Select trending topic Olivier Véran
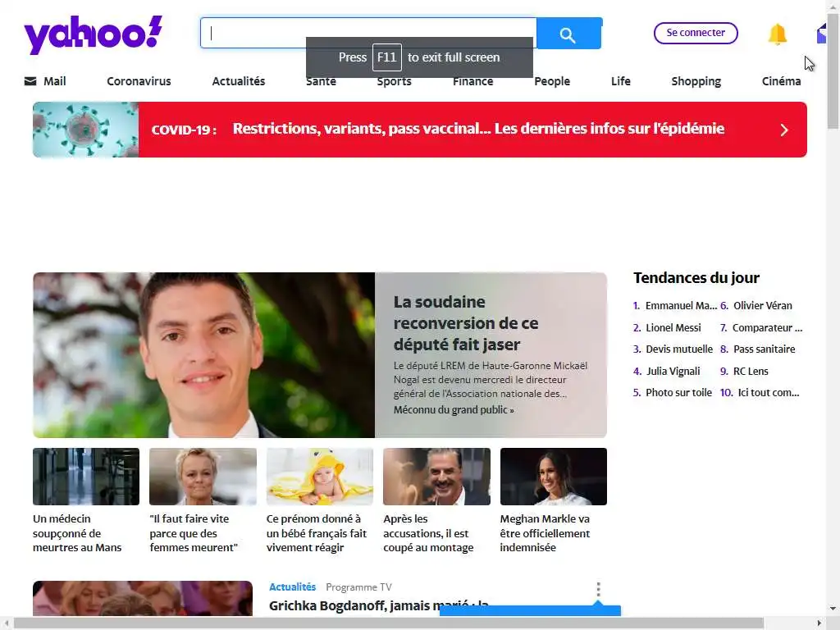 click(x=762, y=305)
